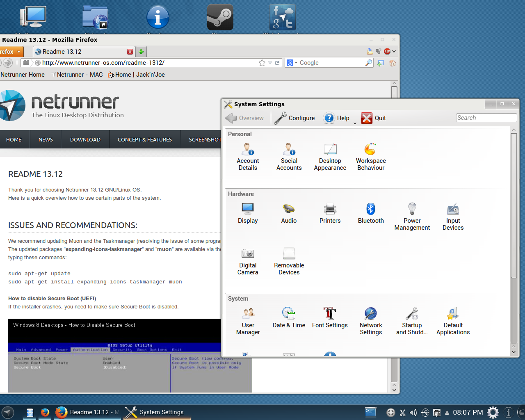The height and width of the screenshot is (420, 525).
Task: Select the Readme 13.12 Firefox tab
Action: coord(84,52)
